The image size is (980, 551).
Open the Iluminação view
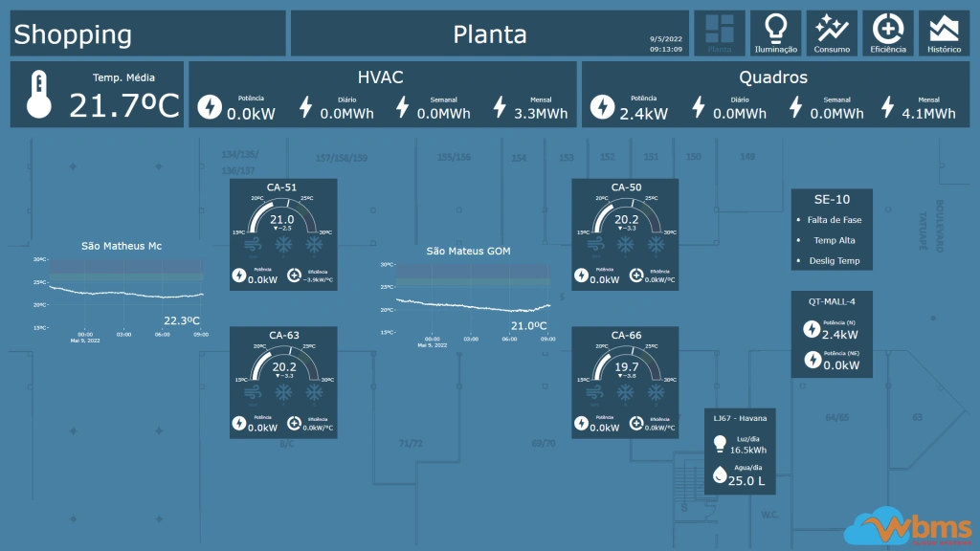pos(776,33)
